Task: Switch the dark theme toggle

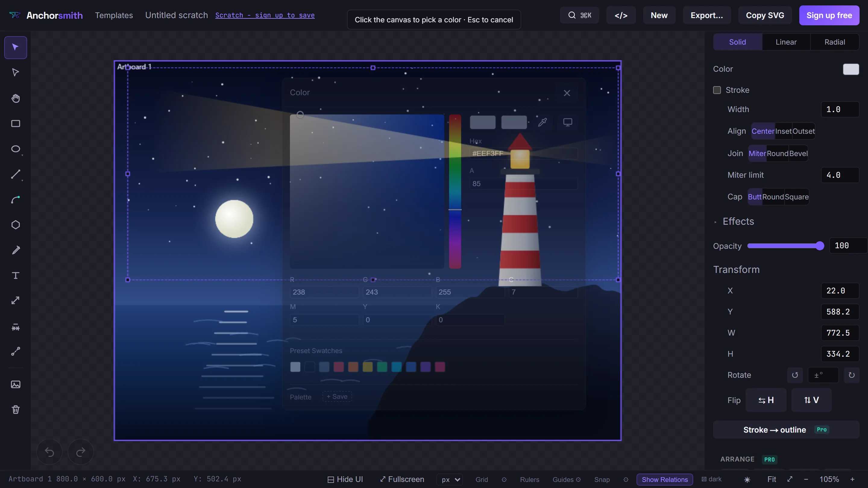Action: (x=711, y=479)
